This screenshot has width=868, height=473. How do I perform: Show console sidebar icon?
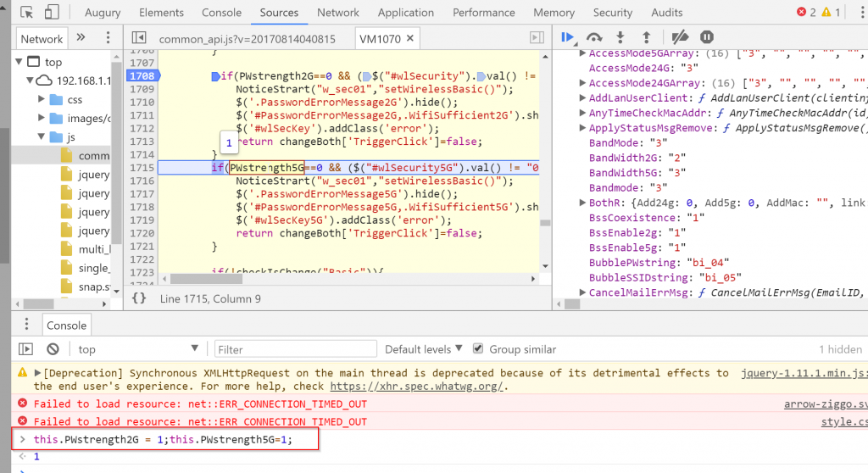25,349
